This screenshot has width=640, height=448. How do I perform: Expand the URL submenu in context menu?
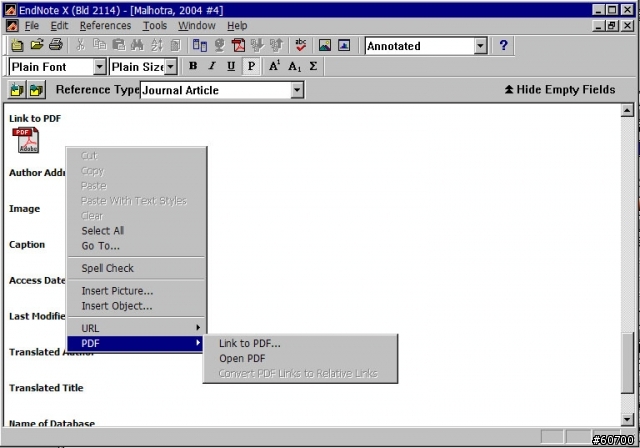(136, 328)
